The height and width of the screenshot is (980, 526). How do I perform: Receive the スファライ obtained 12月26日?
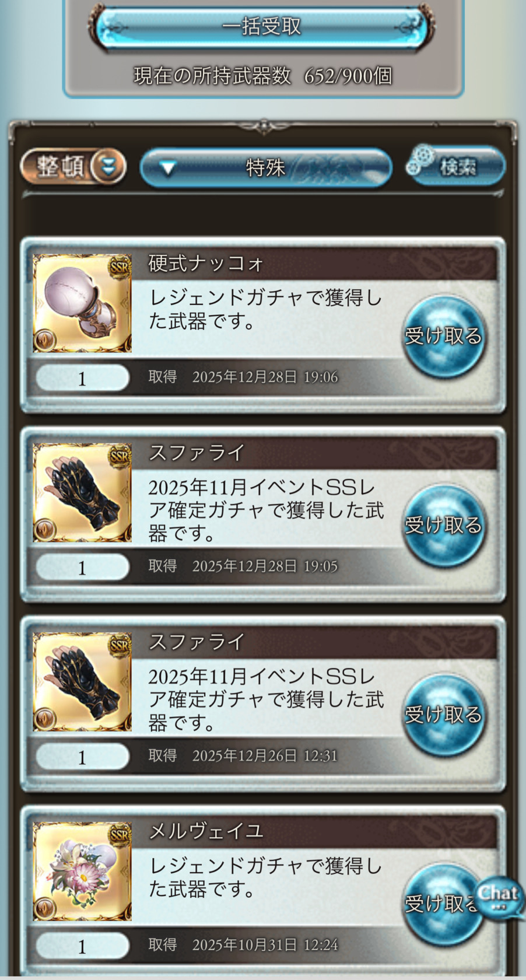(444, 715)
